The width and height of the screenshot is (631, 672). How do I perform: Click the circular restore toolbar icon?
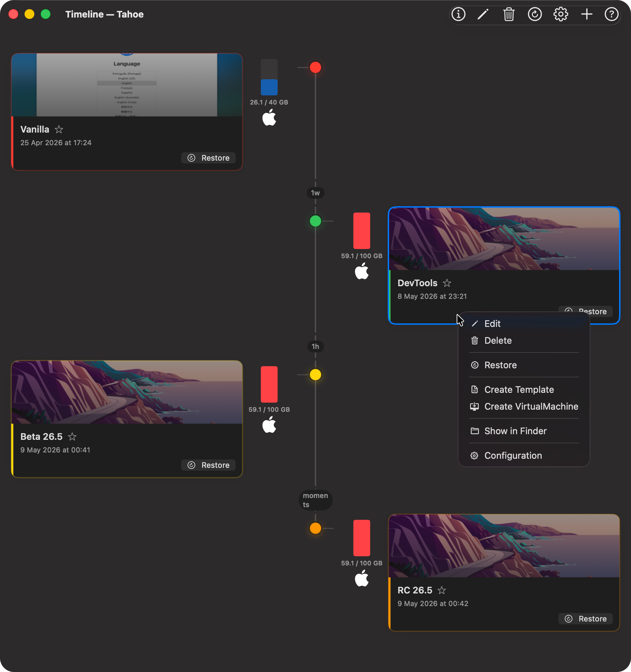535,14
